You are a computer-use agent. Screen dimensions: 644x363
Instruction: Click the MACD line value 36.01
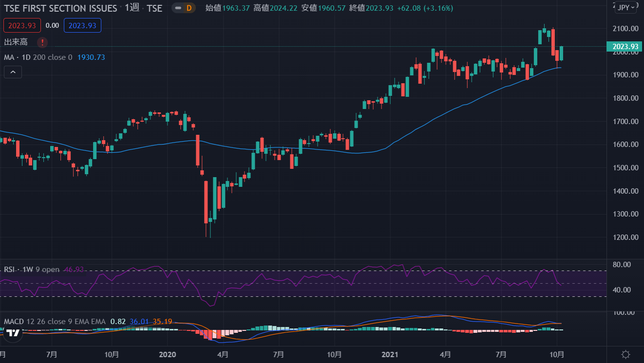pyautogui.click(x=139, y=322)
